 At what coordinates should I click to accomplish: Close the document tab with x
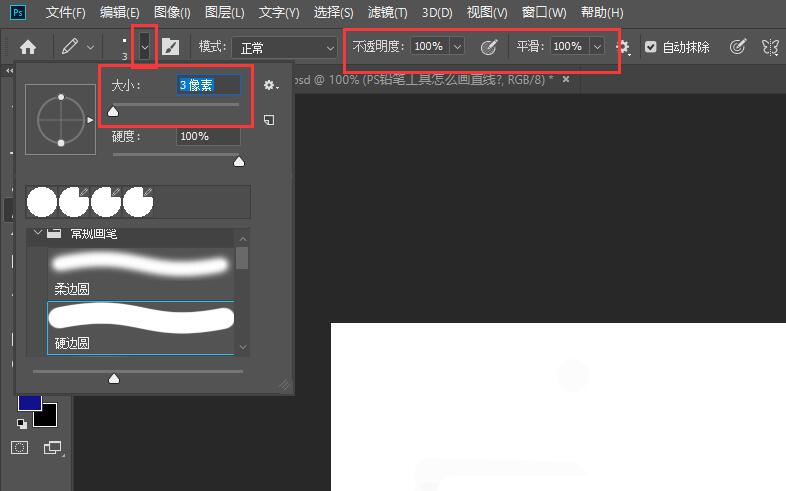click(566, 79)
